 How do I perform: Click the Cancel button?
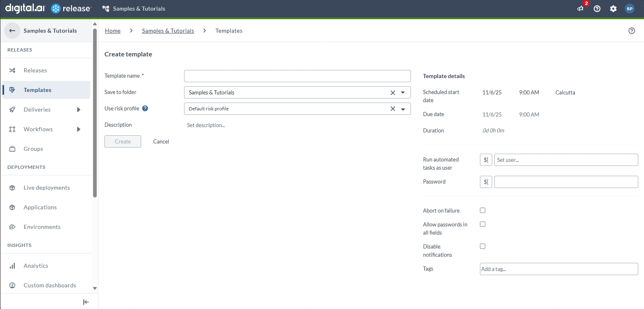click(x=161, y=141)
